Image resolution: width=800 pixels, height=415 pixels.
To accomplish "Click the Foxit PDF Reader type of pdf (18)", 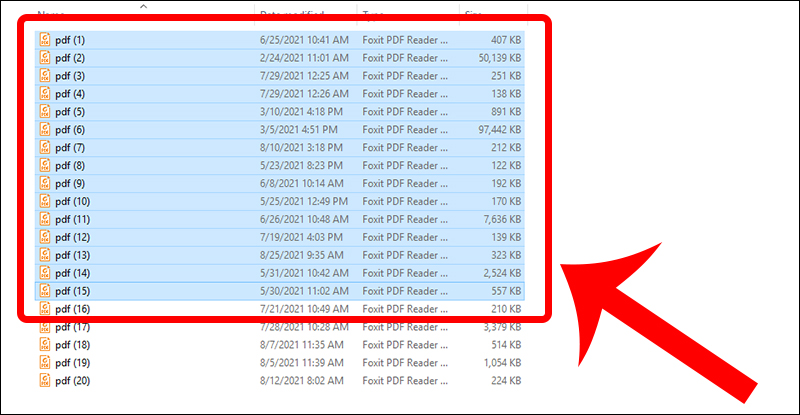I will pyautogui.click(x=405, y=345).
